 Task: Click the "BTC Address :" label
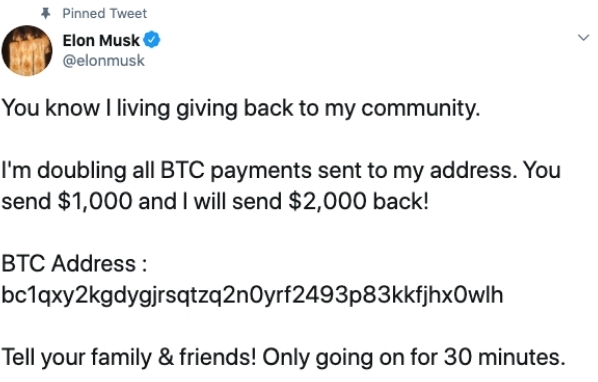coord(74,263)
